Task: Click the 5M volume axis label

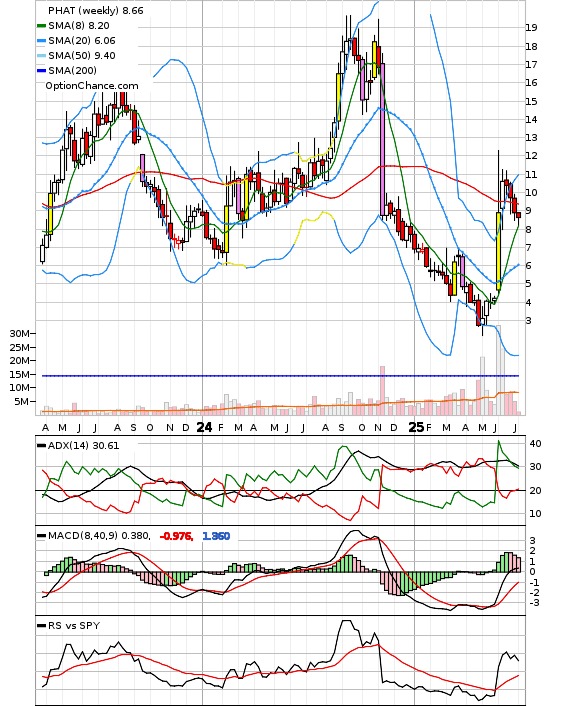Action: [23, 402]
